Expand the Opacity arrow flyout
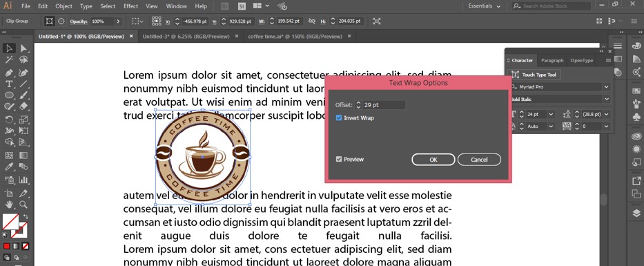 118,21
